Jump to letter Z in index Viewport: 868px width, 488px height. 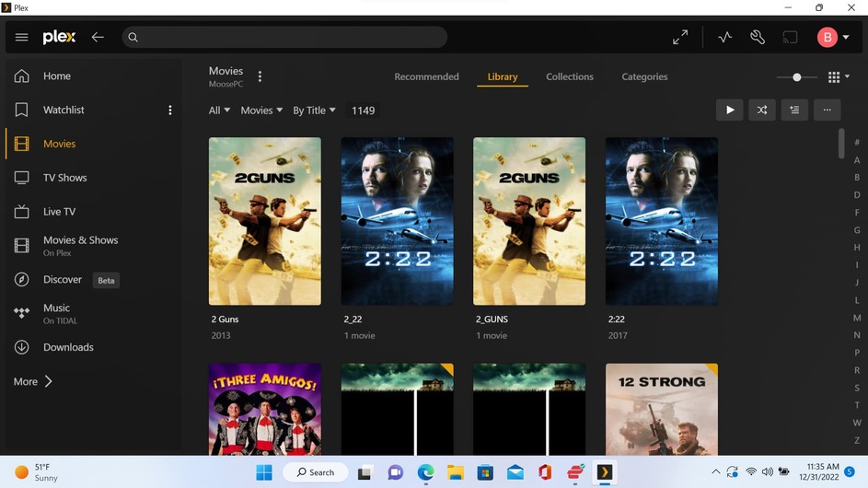pos(857,440)
